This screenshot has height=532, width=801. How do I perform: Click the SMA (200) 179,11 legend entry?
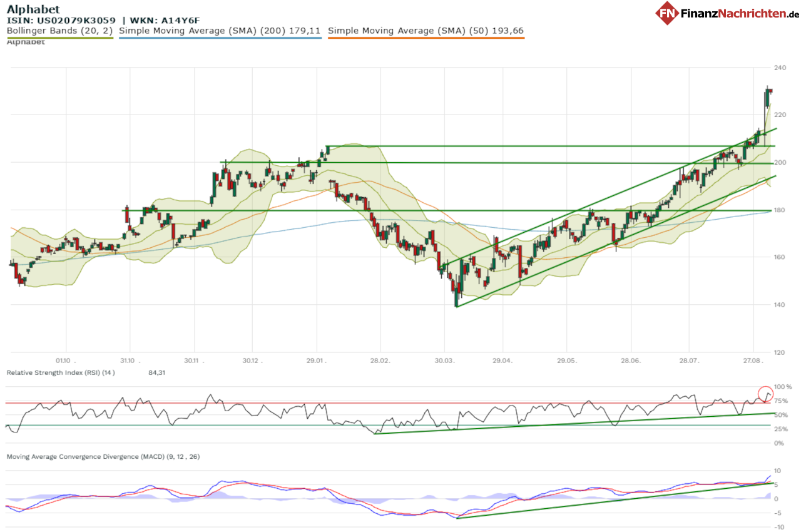220,30
